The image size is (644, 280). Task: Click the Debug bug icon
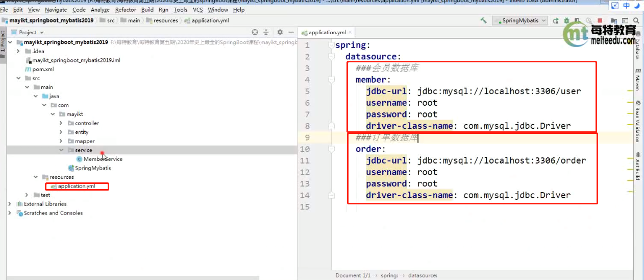(x=567, y=20)
